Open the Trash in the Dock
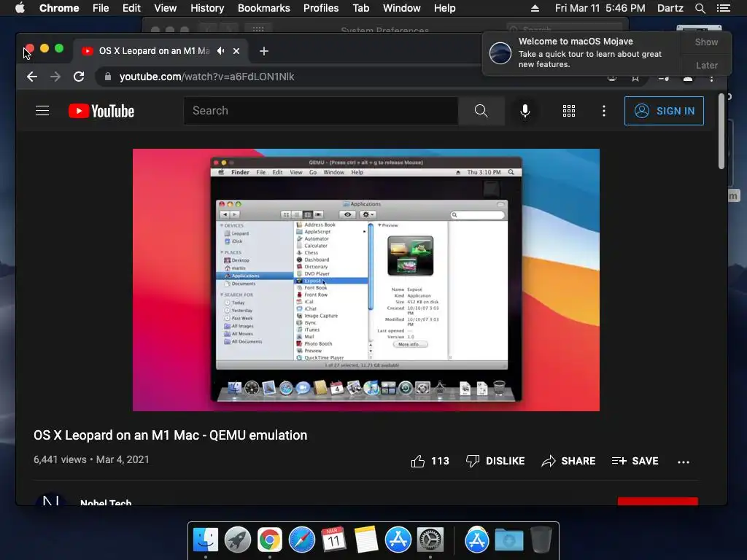747x560 pixels. point(541,540)
